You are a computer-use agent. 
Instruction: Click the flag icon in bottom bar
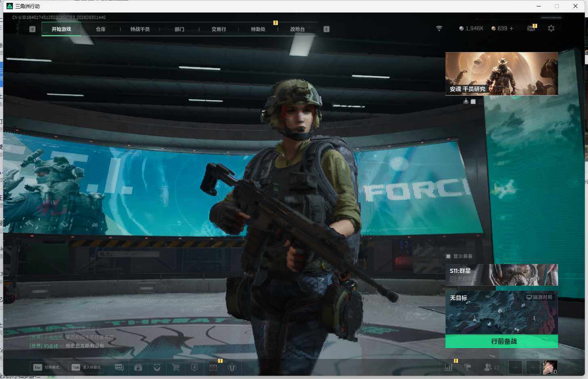coord(468,367)
